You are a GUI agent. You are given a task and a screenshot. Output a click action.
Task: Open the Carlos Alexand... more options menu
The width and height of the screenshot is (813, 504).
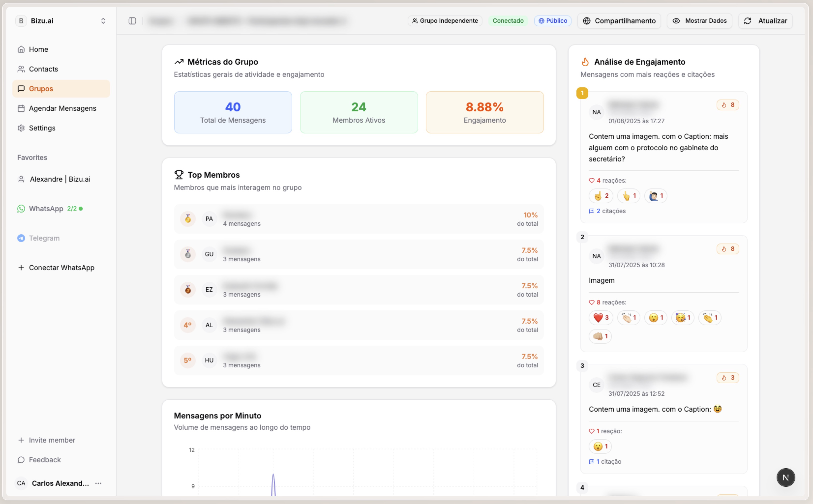pos(98,483)
